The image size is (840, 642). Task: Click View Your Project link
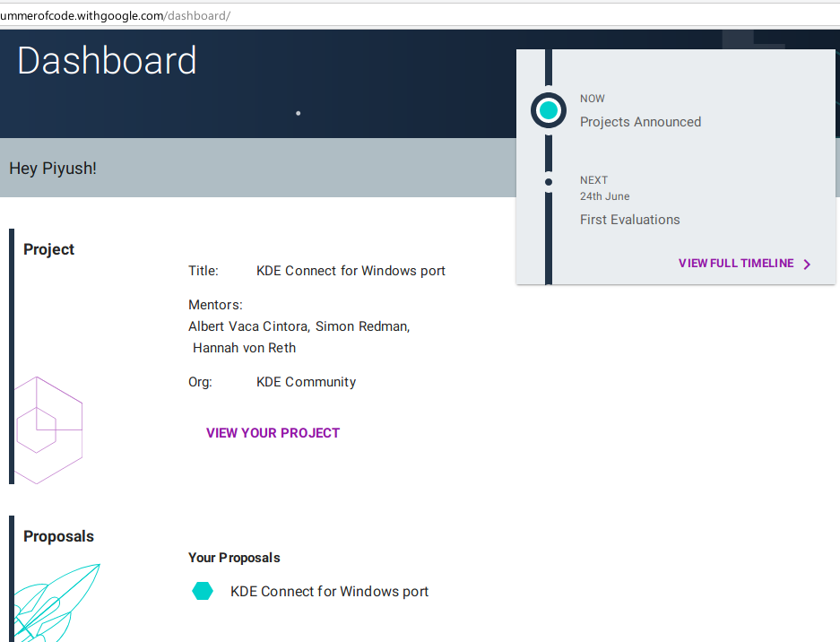pos(273,433)
